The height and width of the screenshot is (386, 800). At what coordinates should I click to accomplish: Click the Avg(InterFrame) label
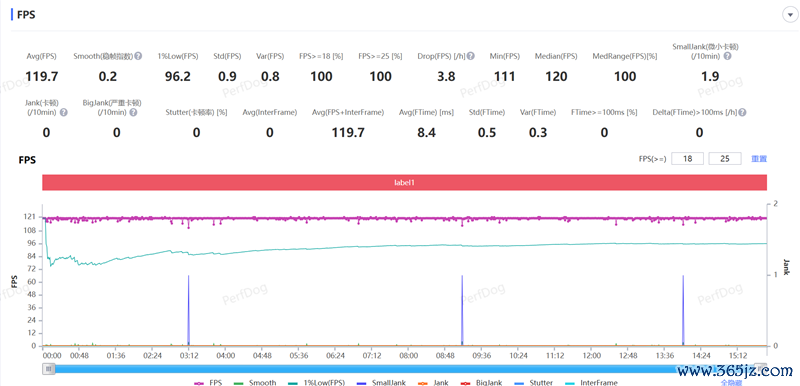pos(270,112)
